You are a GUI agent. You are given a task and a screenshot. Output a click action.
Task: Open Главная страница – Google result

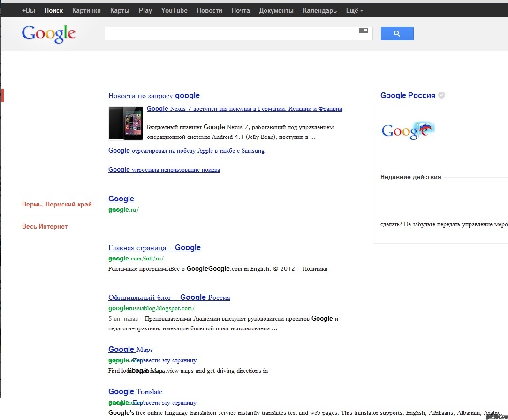pyautogui.click(x=154, y=248)
